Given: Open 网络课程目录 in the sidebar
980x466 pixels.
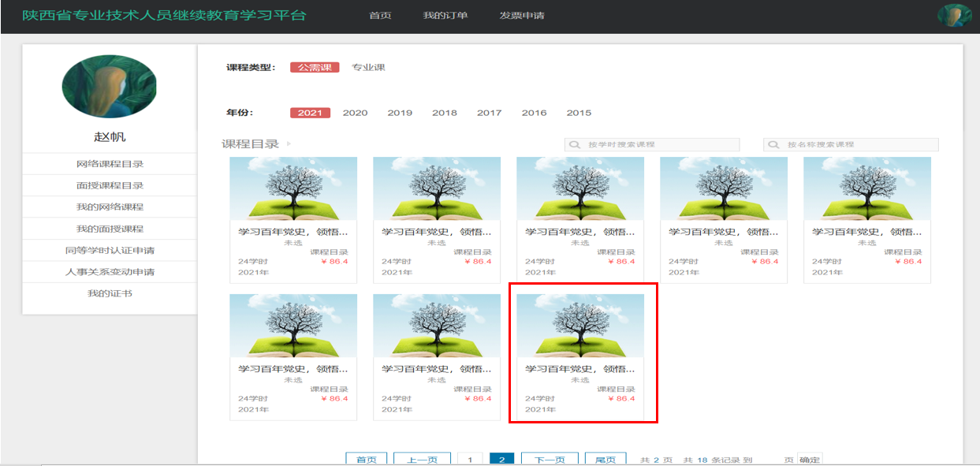Looking at the screenshot, I should click(110, 164).
